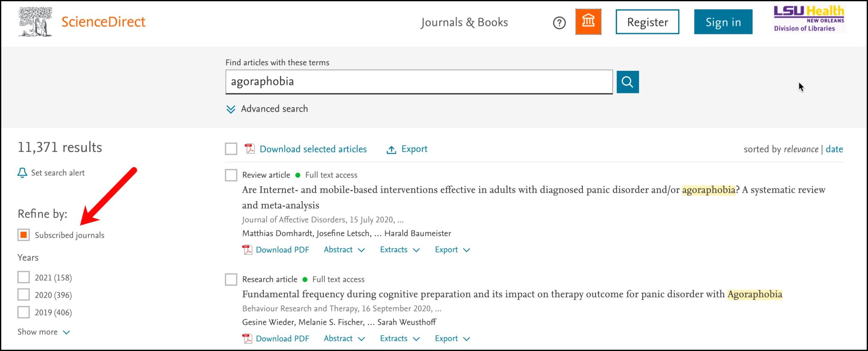Click the Sign in button
This screenshot has width=868, height=351.
click(x=723, y=22)
